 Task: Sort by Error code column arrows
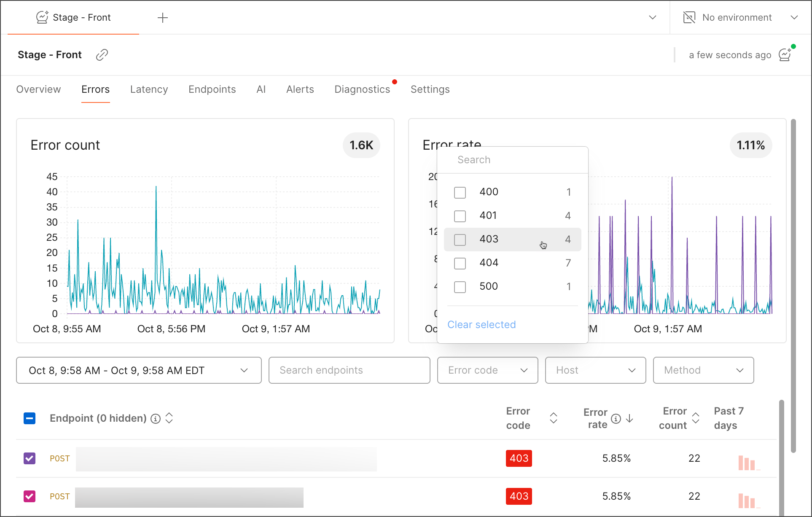[x=554, y=418]
